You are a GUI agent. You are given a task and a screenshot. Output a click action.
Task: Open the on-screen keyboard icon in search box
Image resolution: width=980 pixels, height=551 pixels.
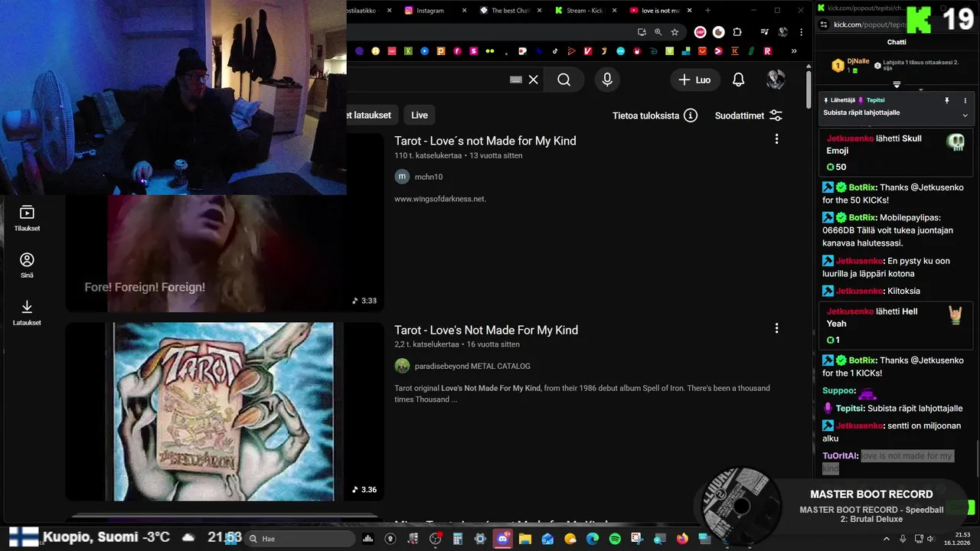click(x=516, y=80)
